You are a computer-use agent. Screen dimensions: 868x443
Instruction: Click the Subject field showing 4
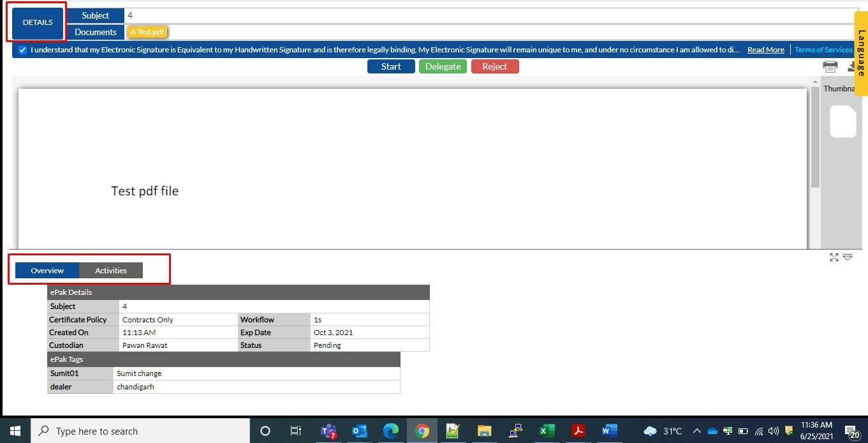[491, 15]
